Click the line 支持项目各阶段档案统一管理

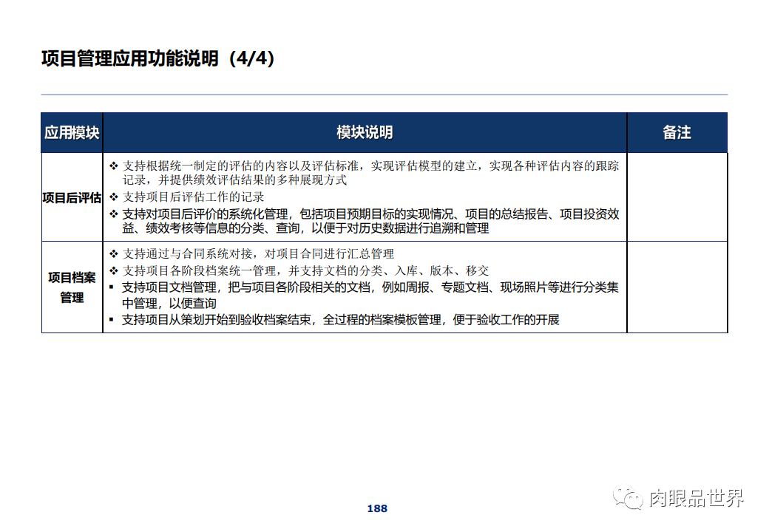(299, 270)
